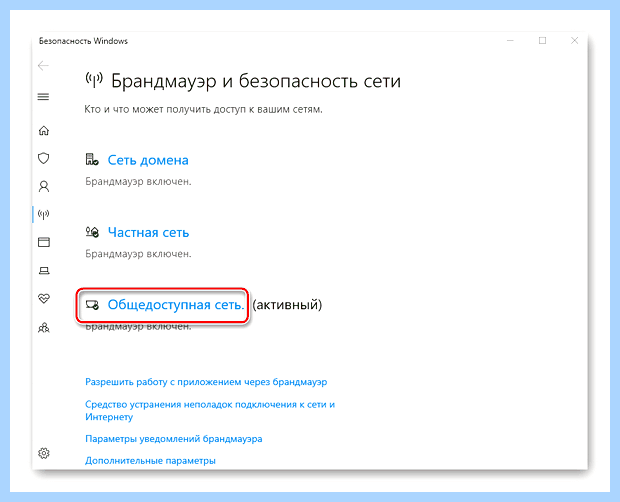This screenshot has width=620, height=502.
Task: Open Device security laptop icon
Action: (43, 270)
